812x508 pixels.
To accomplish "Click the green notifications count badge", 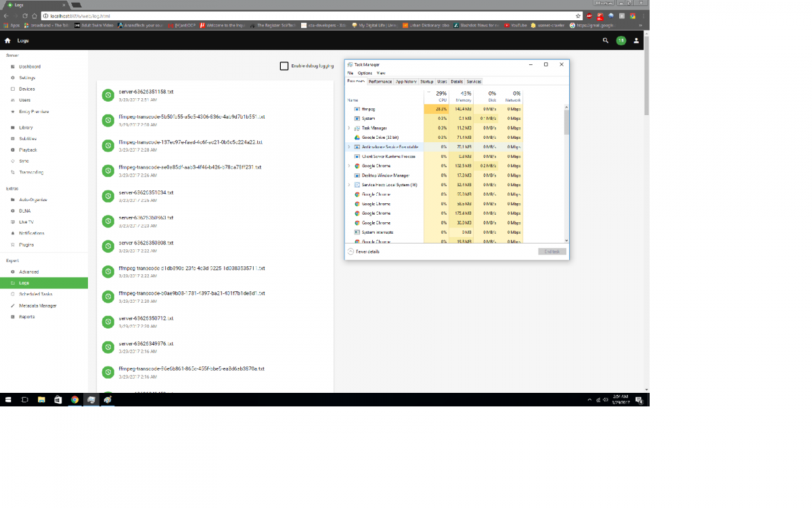I will 621,41.
